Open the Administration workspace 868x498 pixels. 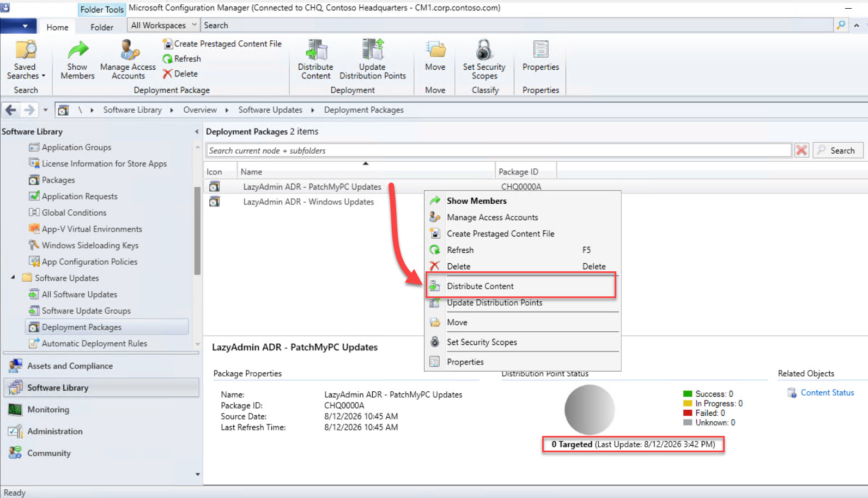101,432
